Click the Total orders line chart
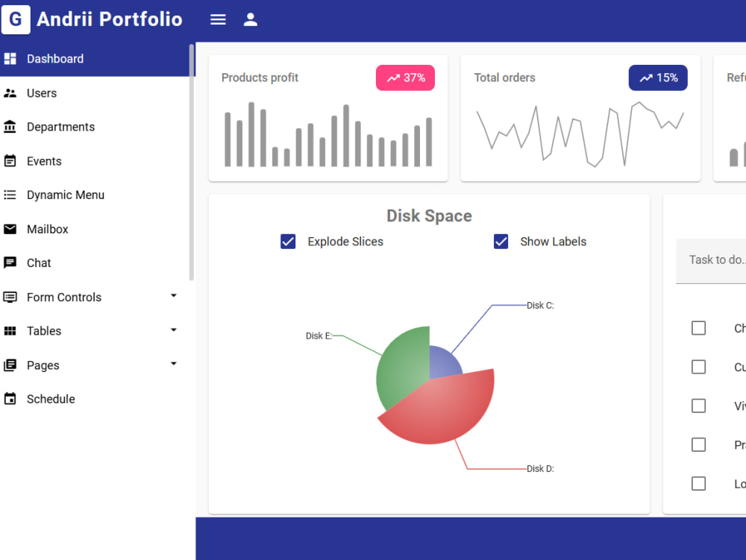Image resolution: width=746 pixels, height=560 pixels. click(580, 134)
